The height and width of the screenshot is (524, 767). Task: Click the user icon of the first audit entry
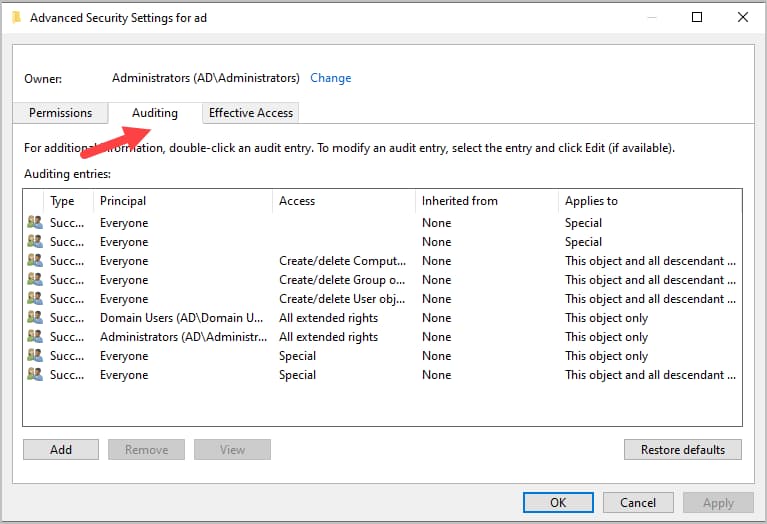point(35,223)
